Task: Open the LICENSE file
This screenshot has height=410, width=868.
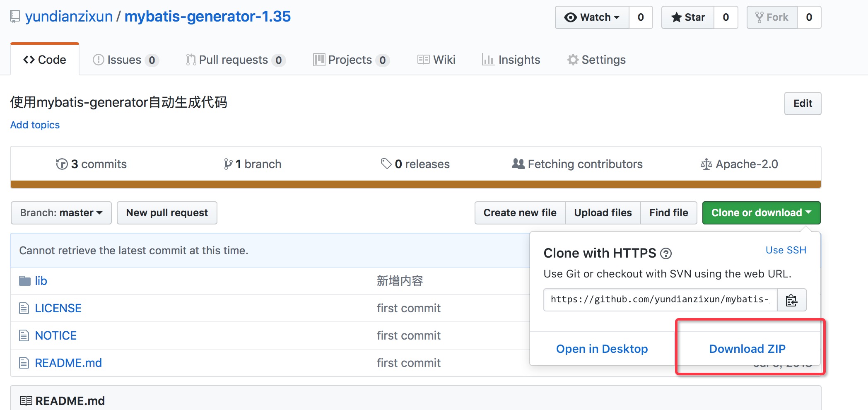Action: (58, 308)
